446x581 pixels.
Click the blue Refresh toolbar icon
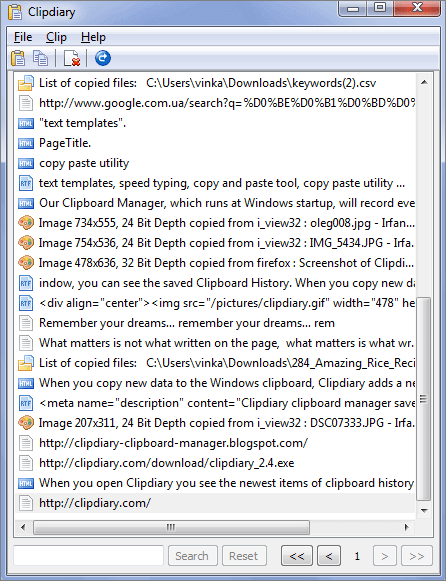pos(103,58)
